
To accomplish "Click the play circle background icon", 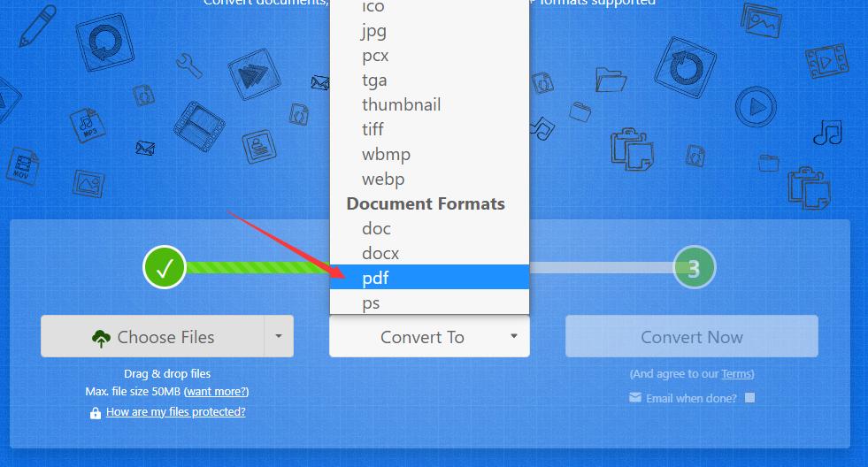I will 756,107.
